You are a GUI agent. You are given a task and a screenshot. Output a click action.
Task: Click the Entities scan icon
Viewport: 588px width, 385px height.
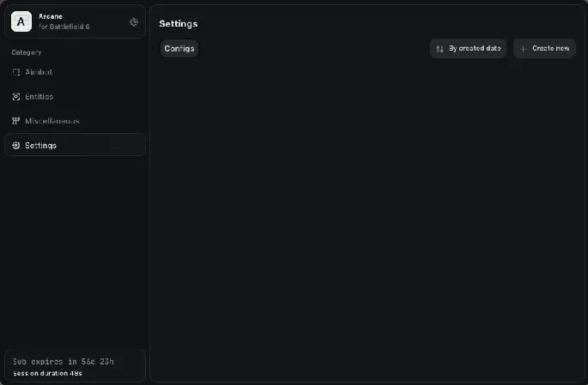click(x=16, y=97)
